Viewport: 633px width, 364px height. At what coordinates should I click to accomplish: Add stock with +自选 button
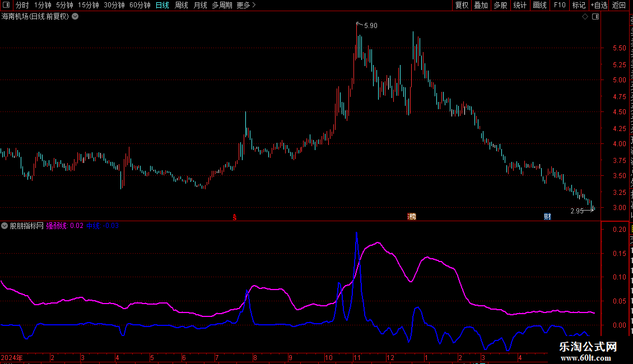[x=599, y=5]
